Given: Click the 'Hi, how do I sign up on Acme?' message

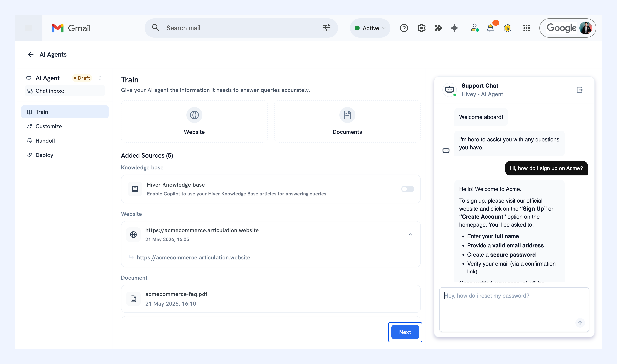Looking at the screenshot, I should (x=546, y=168).
